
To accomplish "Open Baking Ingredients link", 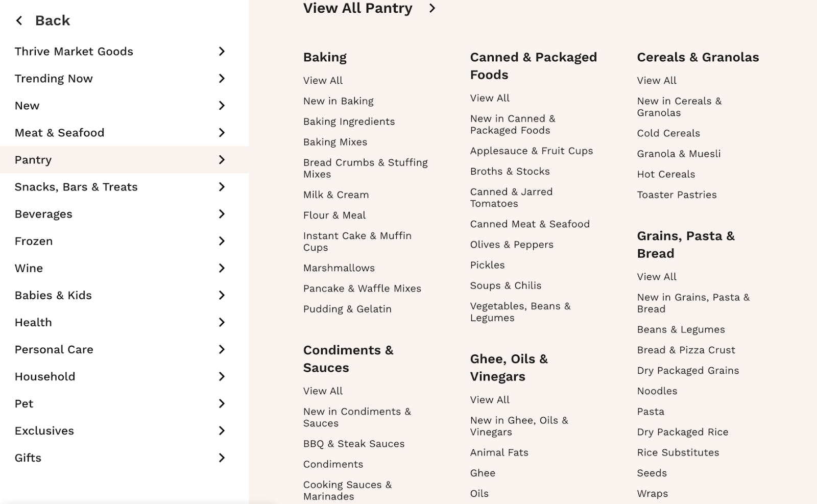I will click(349, 122).
